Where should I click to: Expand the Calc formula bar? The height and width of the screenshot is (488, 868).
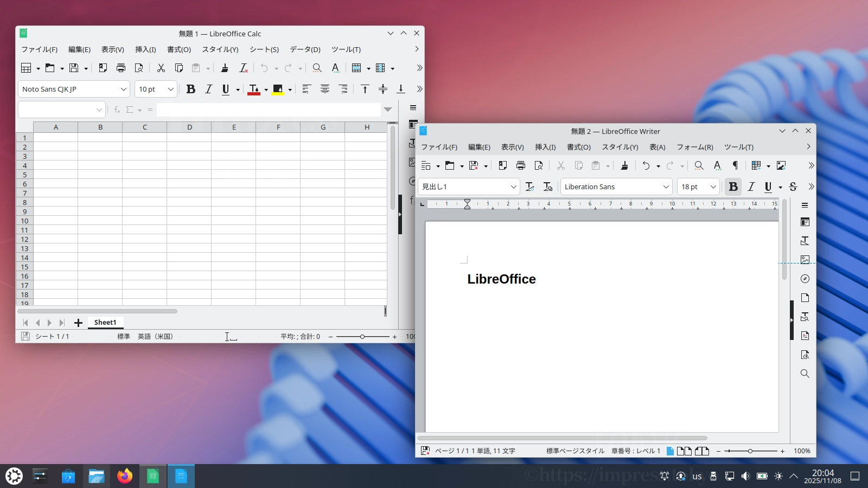(x=388, y=110)
